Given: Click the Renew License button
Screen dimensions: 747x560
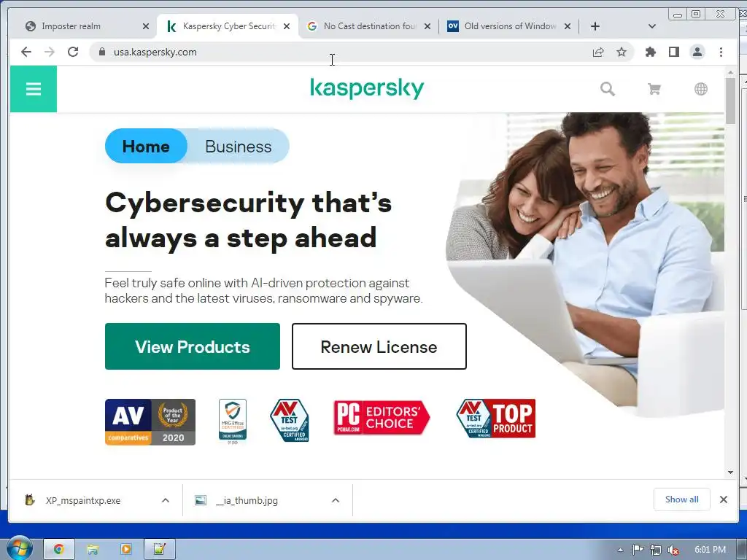Looking at the screenshot, I should click(379, 346).
